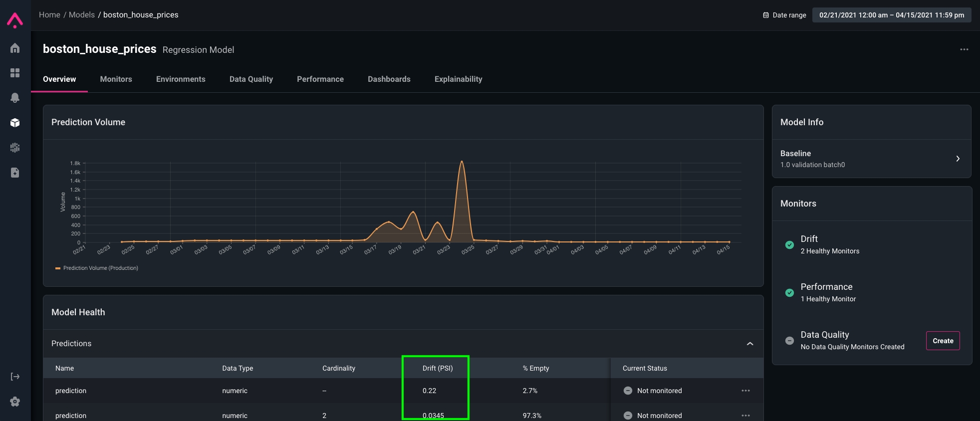Switch to the Monitors tab
Image resolution: width=980 pixels, height=421 pixels.
tap(116, 79)
